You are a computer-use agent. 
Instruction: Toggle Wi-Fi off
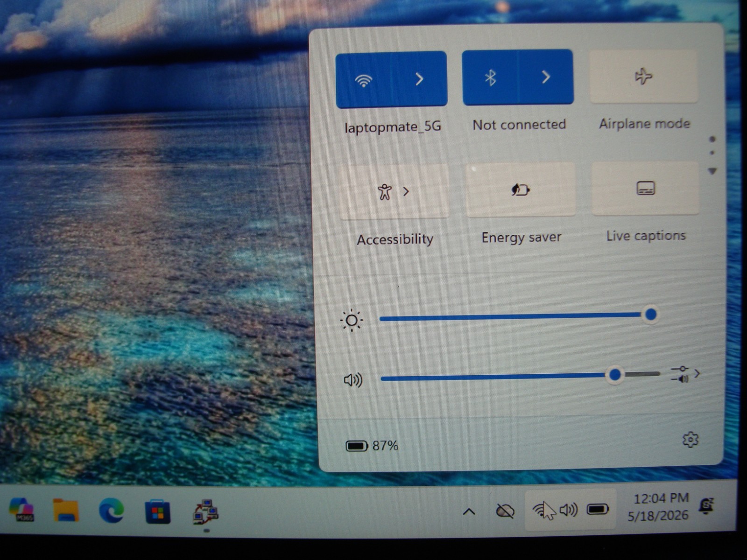pyautogui.click(x=363, y=79)
